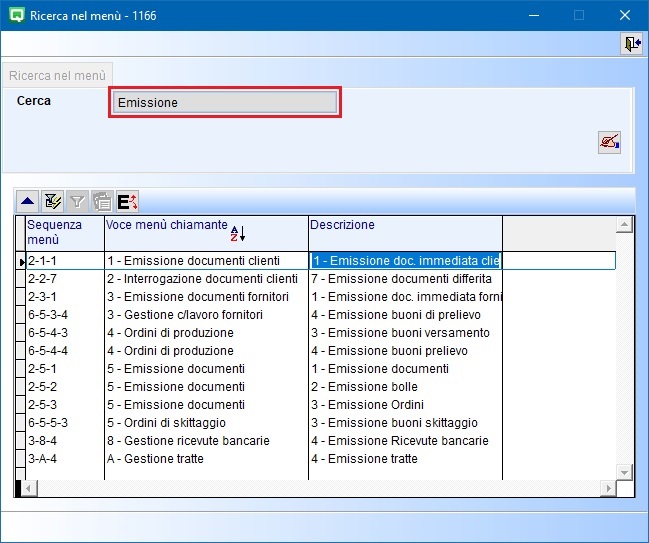Click the exit door icon
Image resolution: width=649 pixels, height=543 pixels.
(631, 44)
